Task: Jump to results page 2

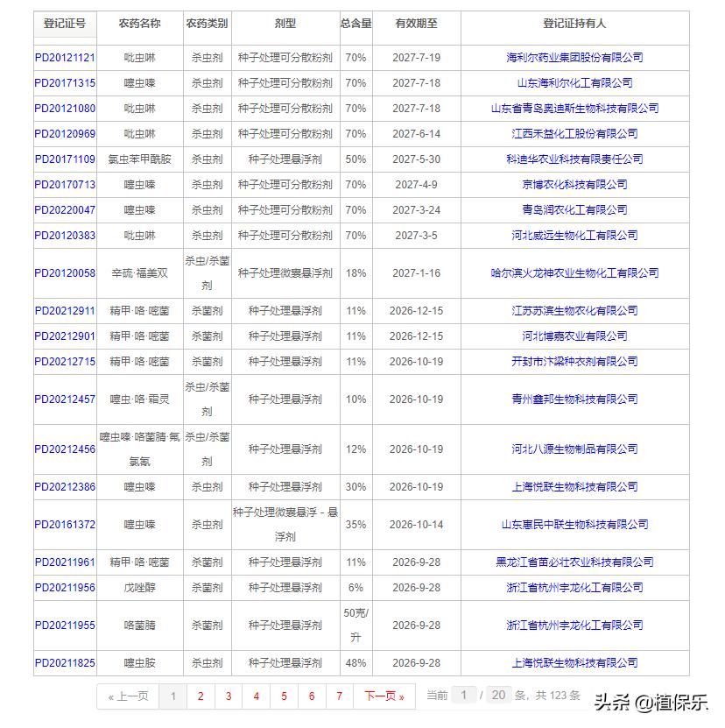Action: [x=201, y=695]
